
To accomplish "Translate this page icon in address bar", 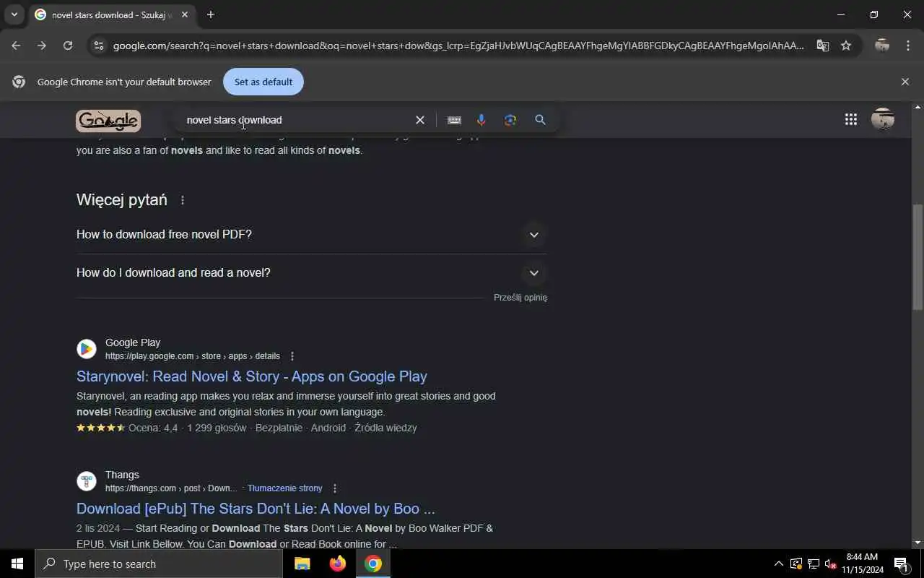I will [x=823, y=46].
